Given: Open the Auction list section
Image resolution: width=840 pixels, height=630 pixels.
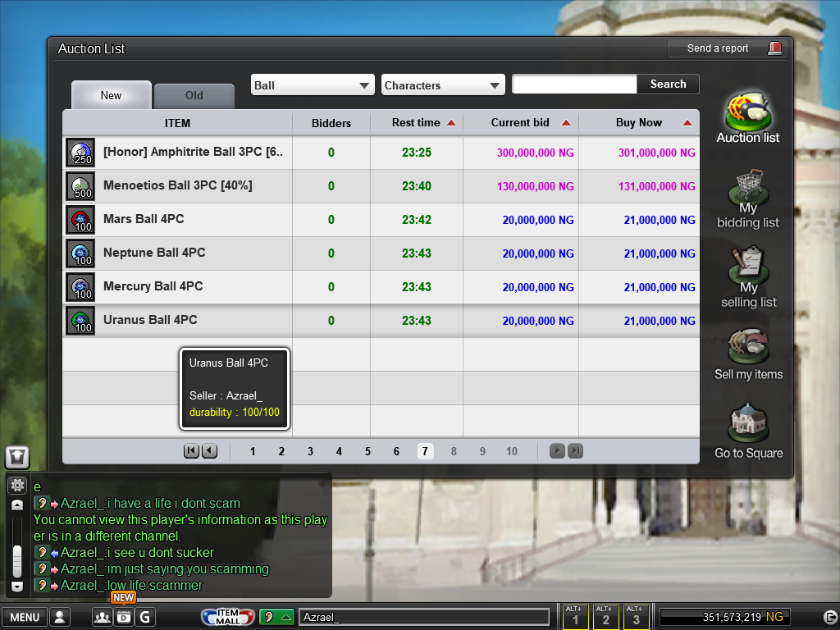Looking at the screenshot, I should (x=747, y=115).
